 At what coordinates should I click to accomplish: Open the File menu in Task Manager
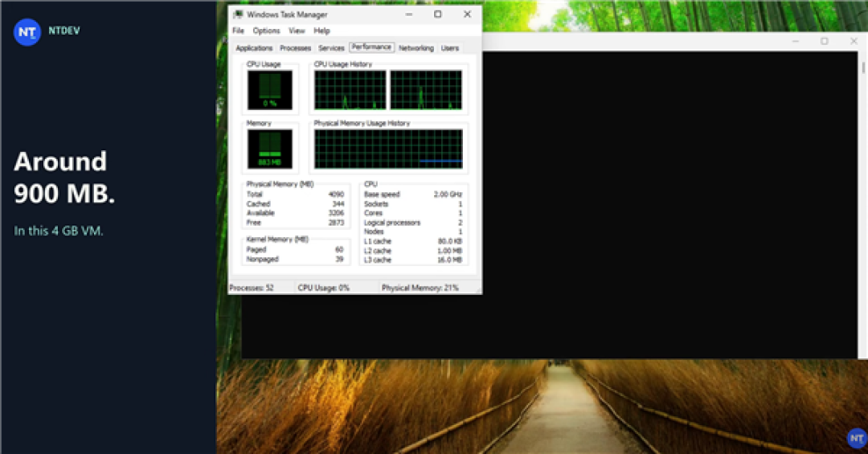click(238, 31)
